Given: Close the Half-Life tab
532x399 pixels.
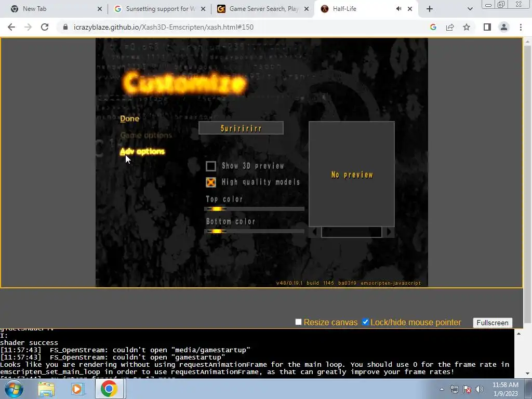Looking at the screenshot, I should (410, 9).
